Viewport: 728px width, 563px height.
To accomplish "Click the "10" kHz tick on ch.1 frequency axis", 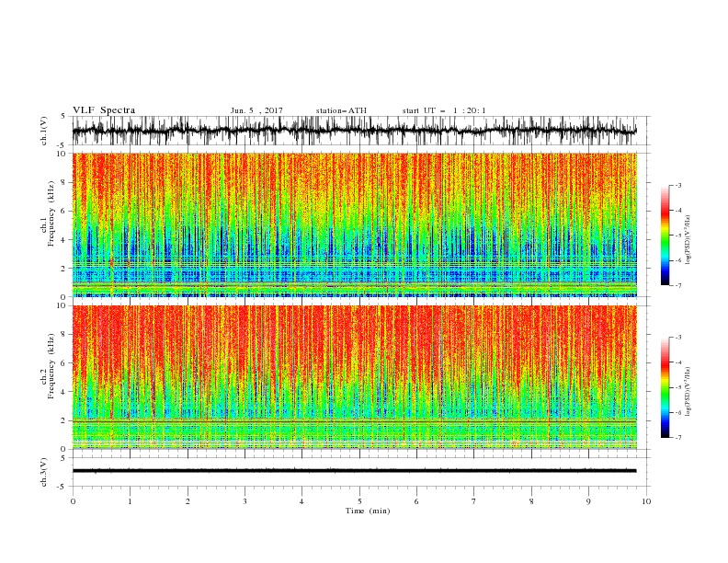I will pos(63,154).
